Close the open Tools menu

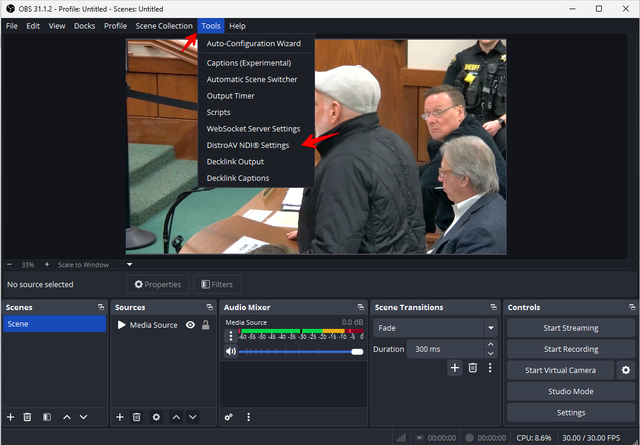coord(211,26)
